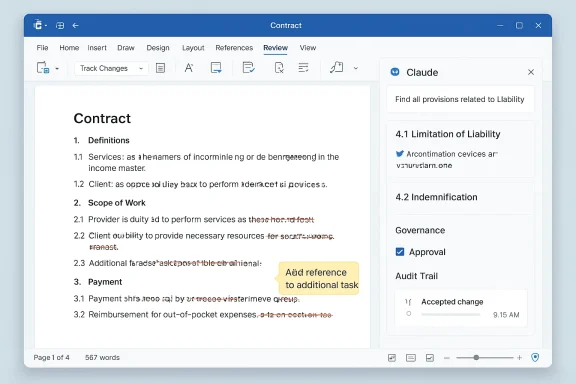Viewport: 576px width, 384px height.
Task: Select the Review tab
Action: click(x=276, y=48)
